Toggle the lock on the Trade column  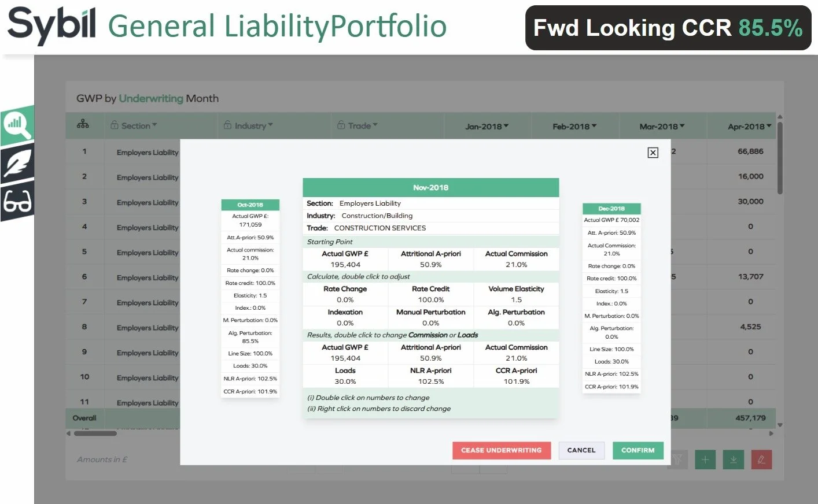(341, 125)
